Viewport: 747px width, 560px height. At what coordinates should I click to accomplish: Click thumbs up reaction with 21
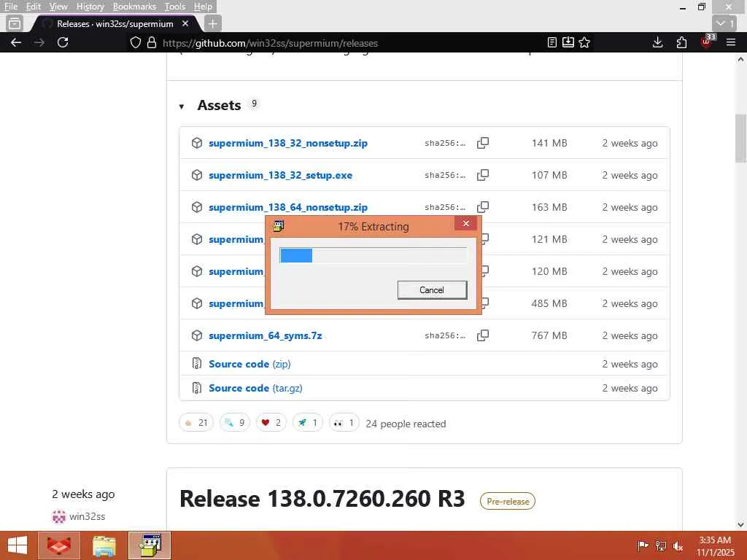[196, 422]
